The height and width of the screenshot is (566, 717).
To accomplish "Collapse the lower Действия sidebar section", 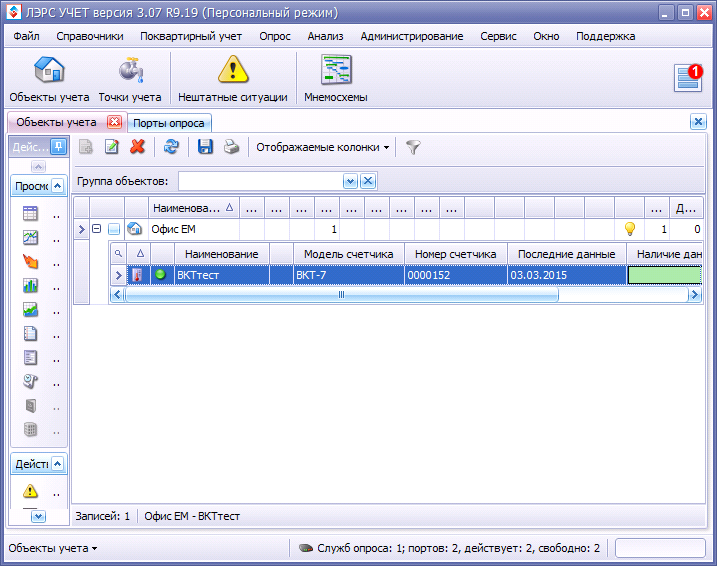I will (58, 464).
